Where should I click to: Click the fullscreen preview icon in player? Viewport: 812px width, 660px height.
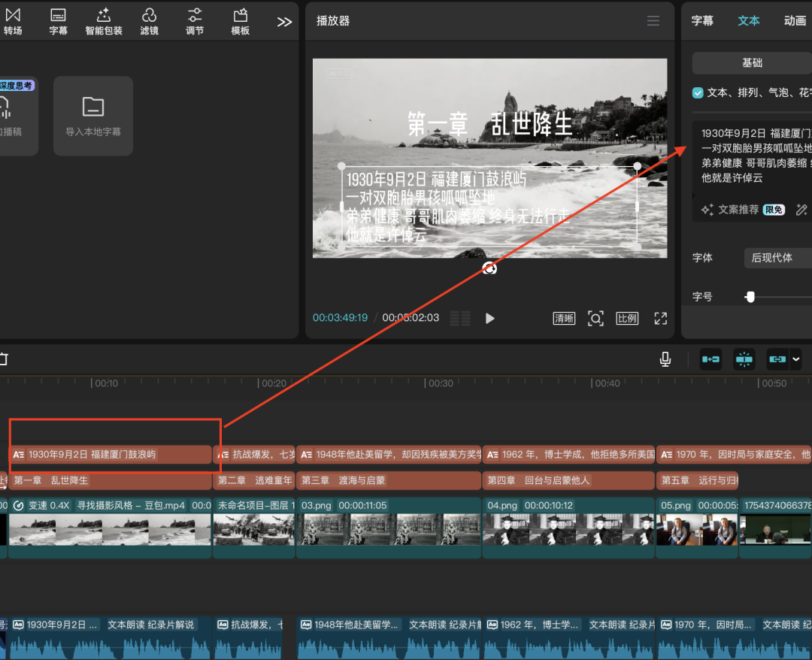click(660, 318)
